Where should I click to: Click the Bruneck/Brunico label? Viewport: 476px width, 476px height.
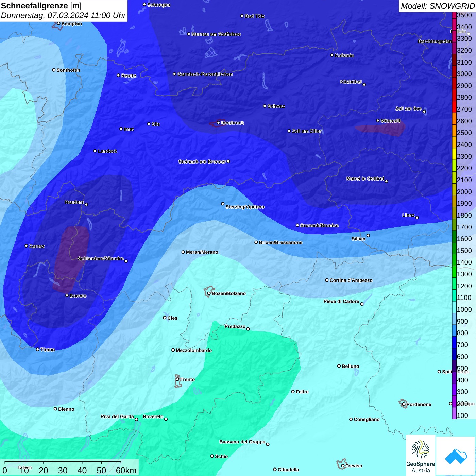[x=319, y=225]
